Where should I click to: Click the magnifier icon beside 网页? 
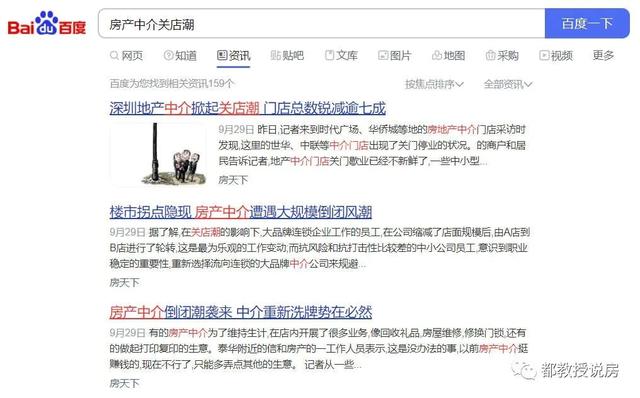pos(114,55)
